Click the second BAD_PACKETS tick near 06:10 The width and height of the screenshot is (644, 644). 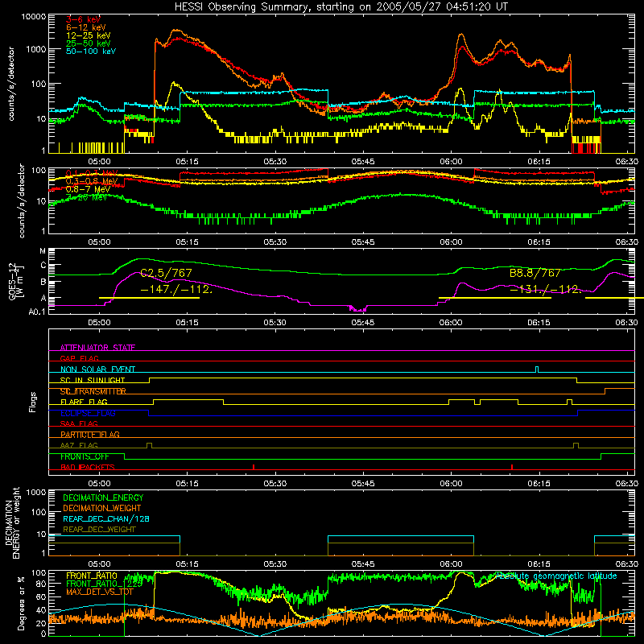512,467
